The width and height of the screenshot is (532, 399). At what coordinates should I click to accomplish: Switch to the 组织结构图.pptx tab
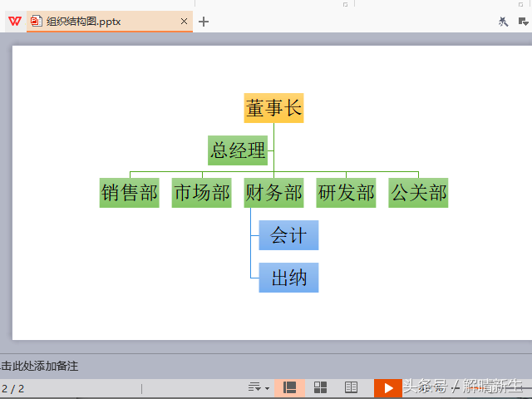tap(110, 22)
